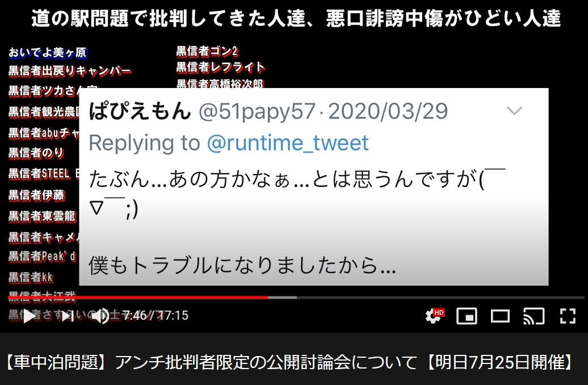This screenshot has height=385, width=588.
Task: Enable the miniplayer mode
Action: (x=467, y=316)
